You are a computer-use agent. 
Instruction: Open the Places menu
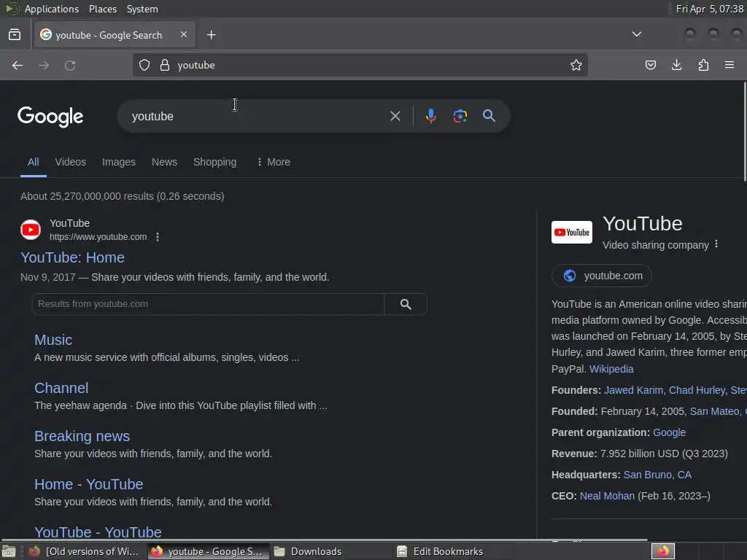click(x=103, y=9)
